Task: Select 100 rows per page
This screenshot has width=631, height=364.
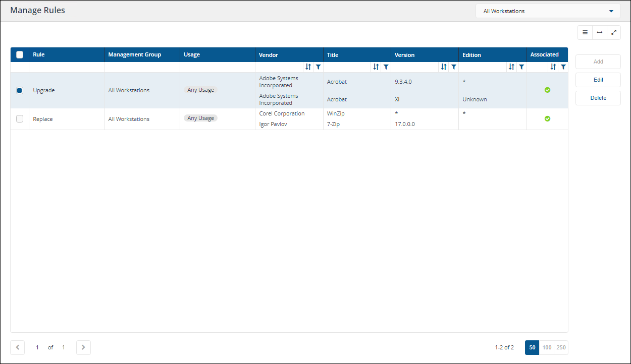Action: point(547,347)
